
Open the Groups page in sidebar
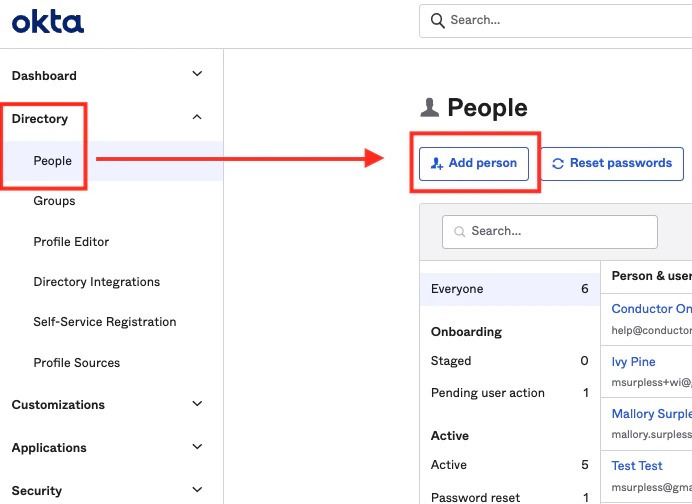pos(54,201)
